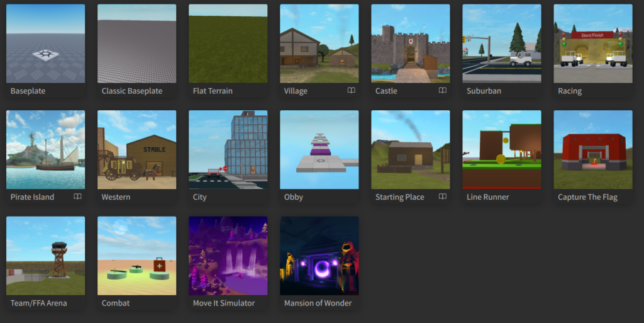
Task: Click the book icon next to Starting Place
Action: pyautogui.click(x=442, y=196)
